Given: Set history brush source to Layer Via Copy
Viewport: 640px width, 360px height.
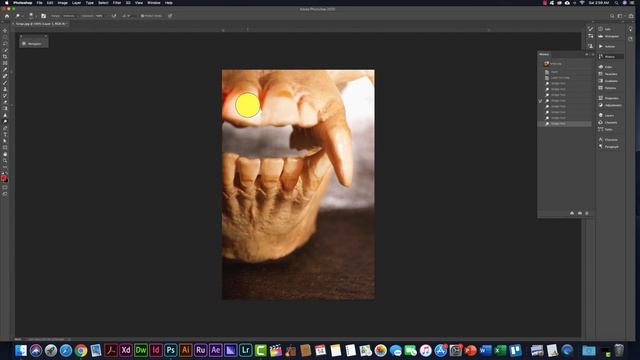Looking at the screenshot, I should point(540,78).
